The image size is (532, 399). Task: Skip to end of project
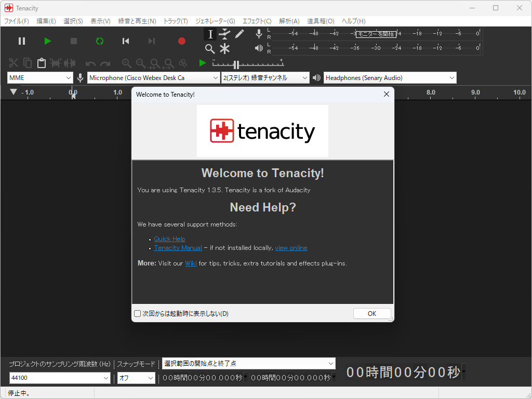(152, 41)
